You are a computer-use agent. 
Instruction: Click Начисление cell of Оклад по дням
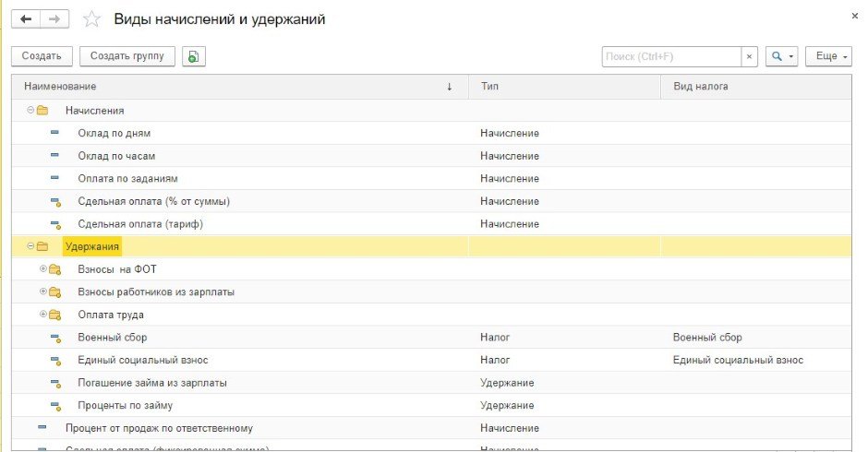tap(564, 134)
